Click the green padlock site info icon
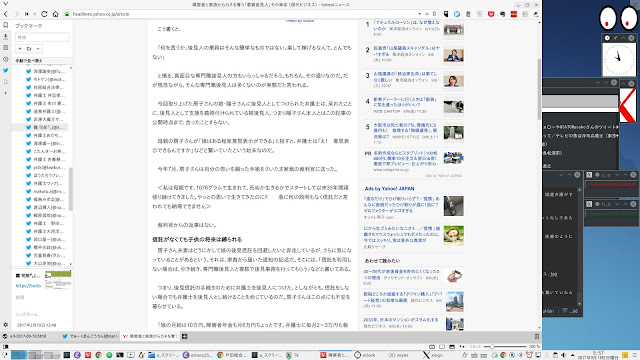The width and height of the screenshot is (640, 360). tap(67, 14)
